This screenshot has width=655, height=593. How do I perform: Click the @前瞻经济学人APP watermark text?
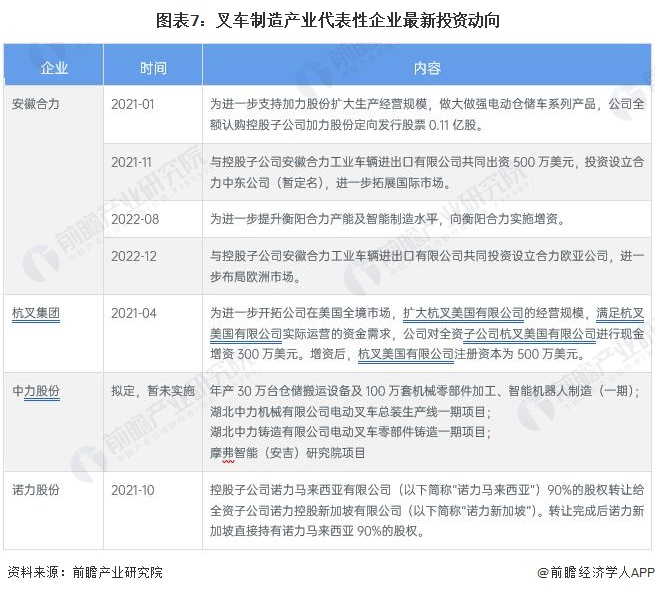595,572
